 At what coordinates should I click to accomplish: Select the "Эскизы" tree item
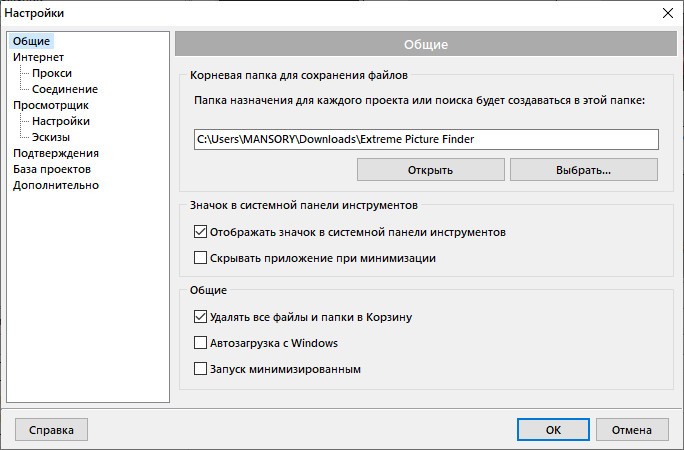[50, 137]
